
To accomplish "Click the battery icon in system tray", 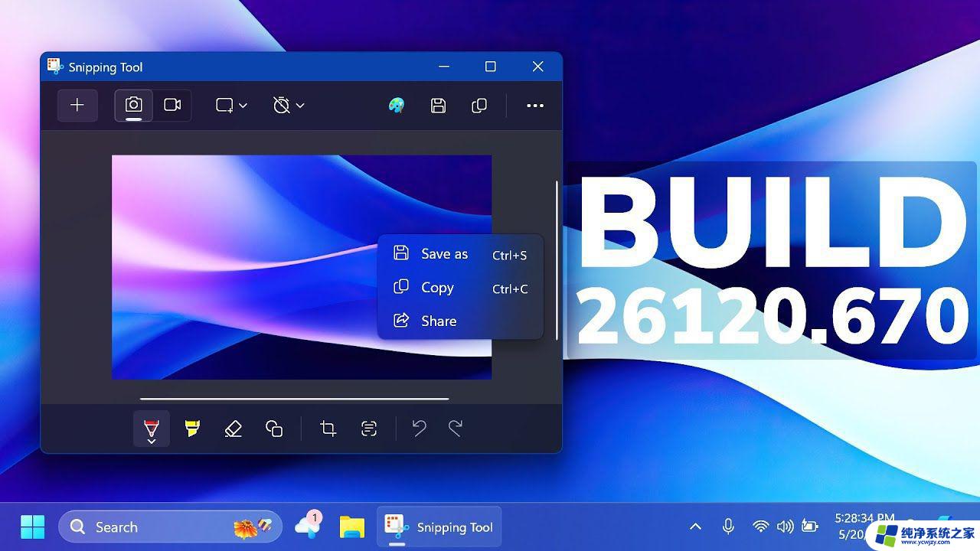I will (810, 527).
